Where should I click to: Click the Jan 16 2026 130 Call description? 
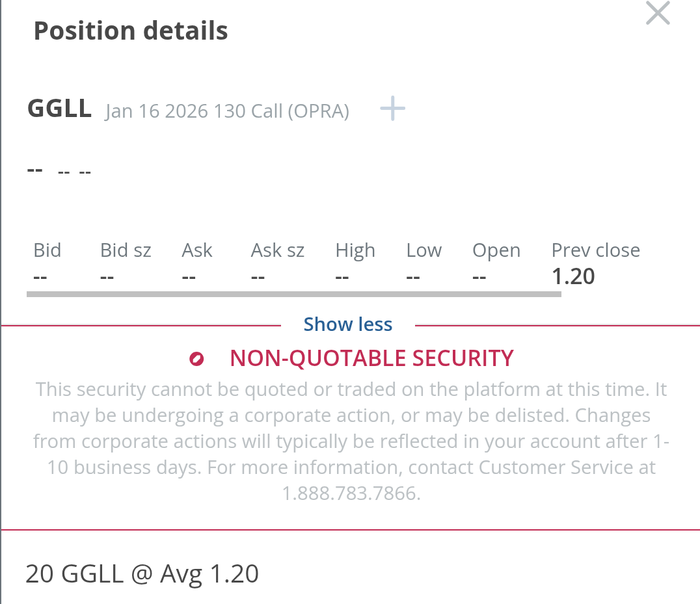point(227,111)
